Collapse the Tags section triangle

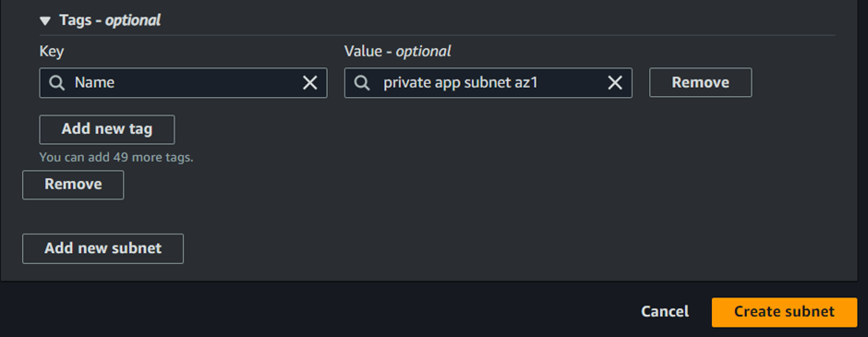tap(45, 21)
